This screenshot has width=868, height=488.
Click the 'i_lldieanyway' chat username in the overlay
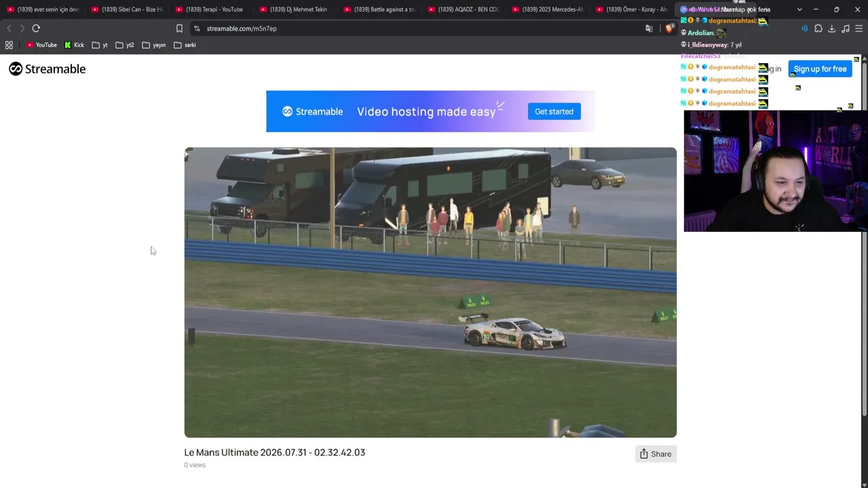[708, 45]
